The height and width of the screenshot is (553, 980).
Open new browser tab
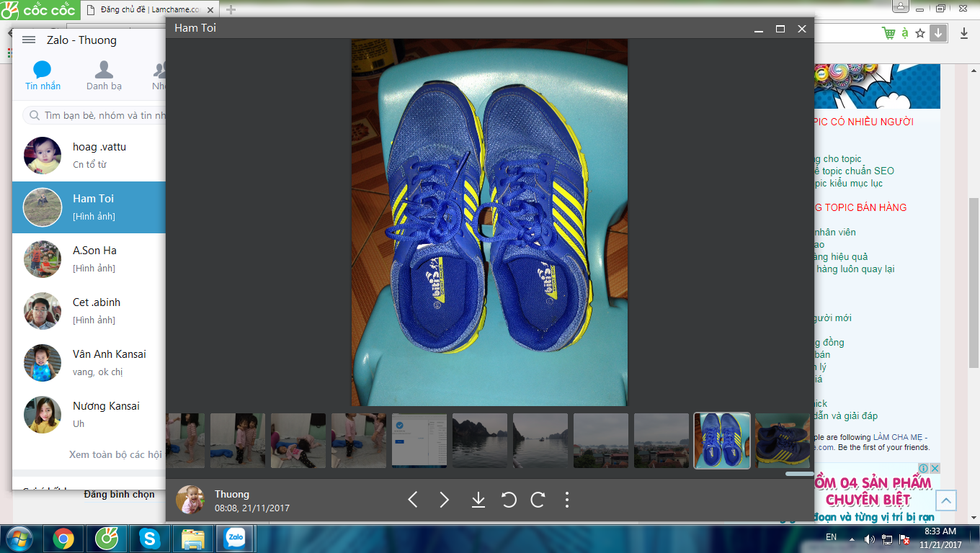pos(231,10)
